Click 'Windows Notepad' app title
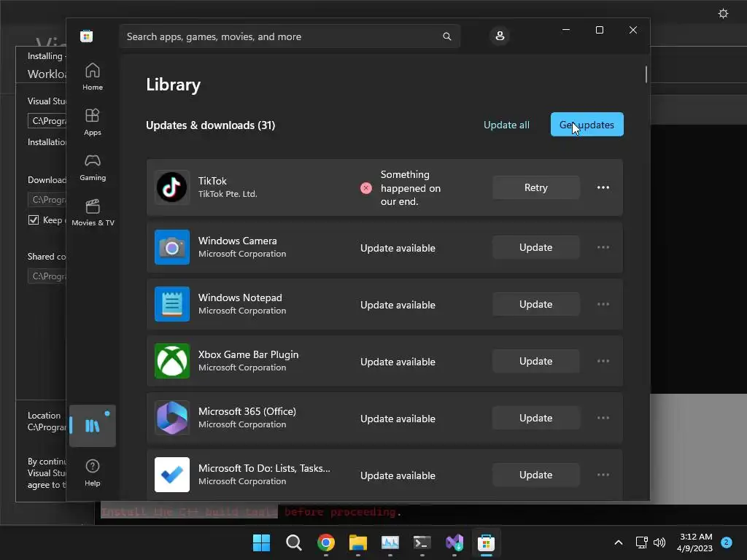The height and width of the screenshot is (560, 747). pyautogui.click(x=240, y=297)
